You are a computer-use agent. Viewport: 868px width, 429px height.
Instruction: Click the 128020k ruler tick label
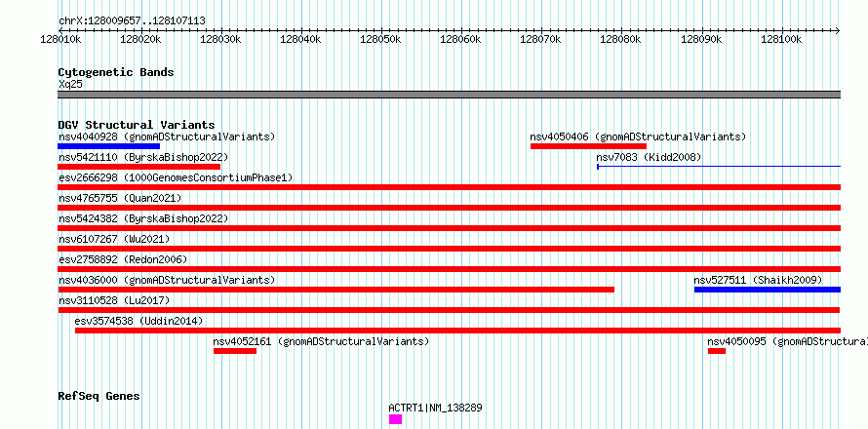pos(140,39)
